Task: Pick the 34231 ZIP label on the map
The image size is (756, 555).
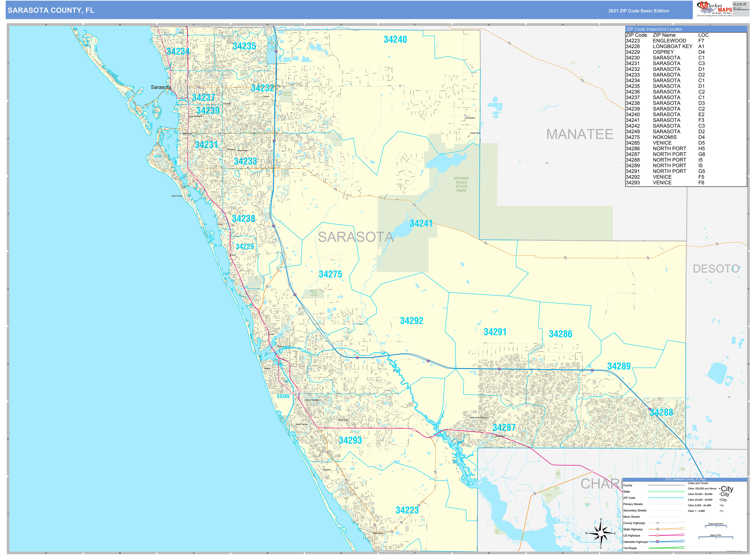Action: tap(206, 145)
